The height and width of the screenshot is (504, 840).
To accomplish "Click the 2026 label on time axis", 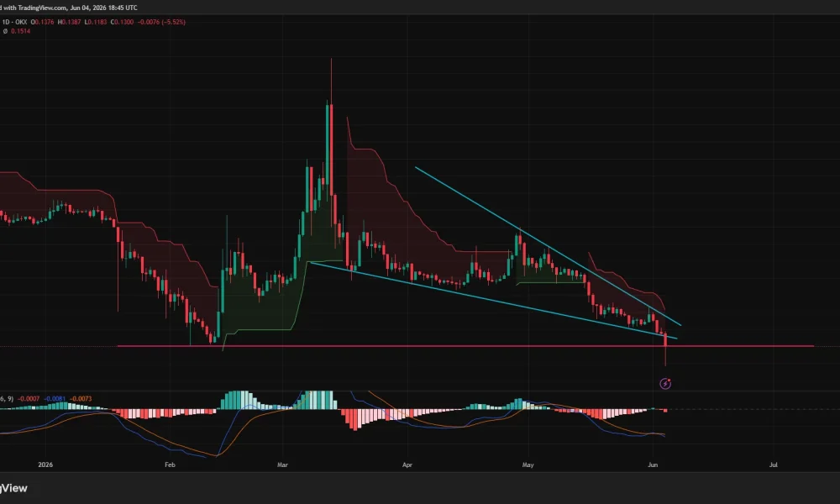I will click(45, 465).
